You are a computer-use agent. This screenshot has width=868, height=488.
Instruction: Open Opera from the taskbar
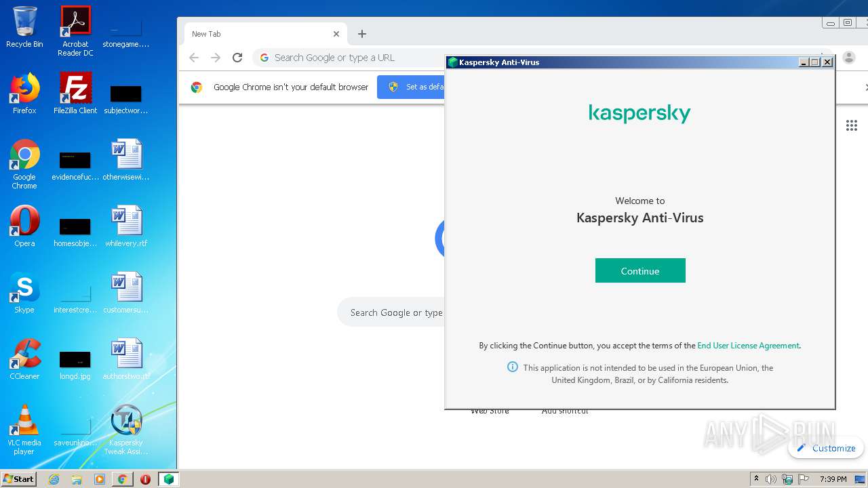145,479
